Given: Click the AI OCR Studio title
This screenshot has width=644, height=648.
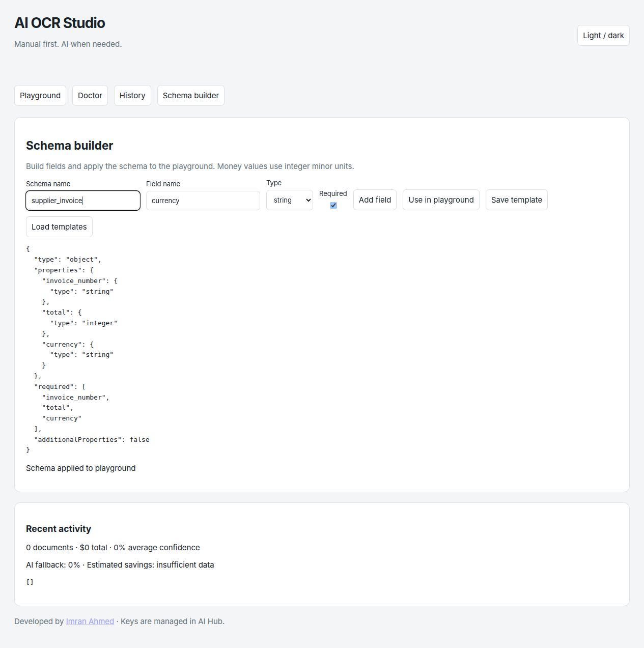Looking at the screenshot, I should [60, 23].
